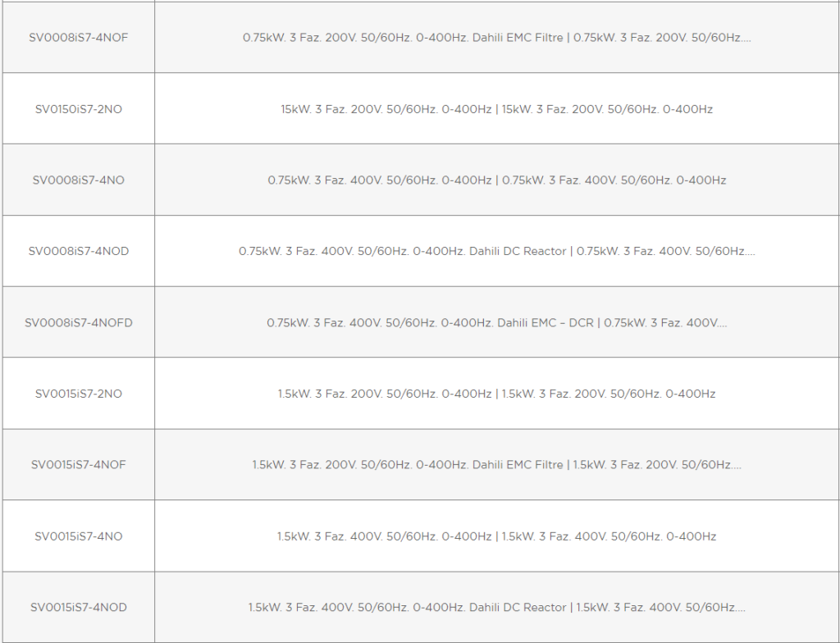This screenshot has height=643, width=840.
Task: Click the SV0150iS7-2NO model cell
Action: tap(78, 109)
